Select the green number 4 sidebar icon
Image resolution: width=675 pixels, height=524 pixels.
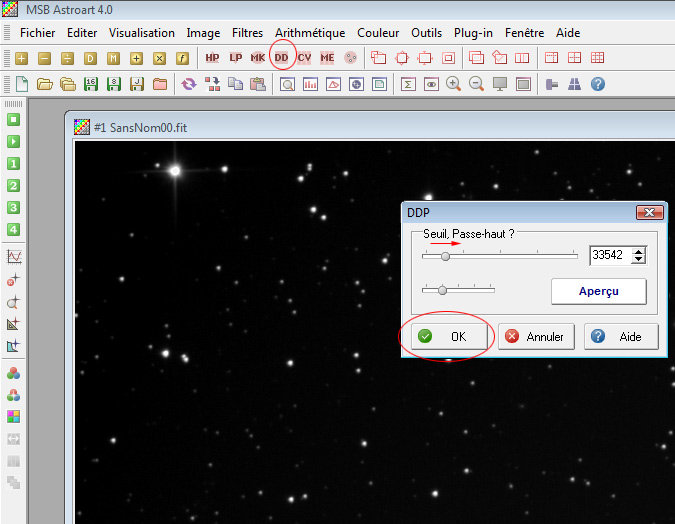pyautogui.click(x=13, y=229)
